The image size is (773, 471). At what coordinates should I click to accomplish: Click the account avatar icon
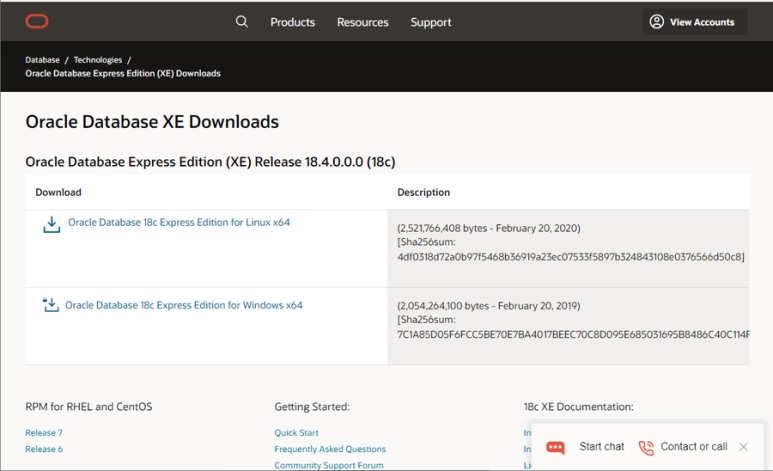[x=656, y=22]
